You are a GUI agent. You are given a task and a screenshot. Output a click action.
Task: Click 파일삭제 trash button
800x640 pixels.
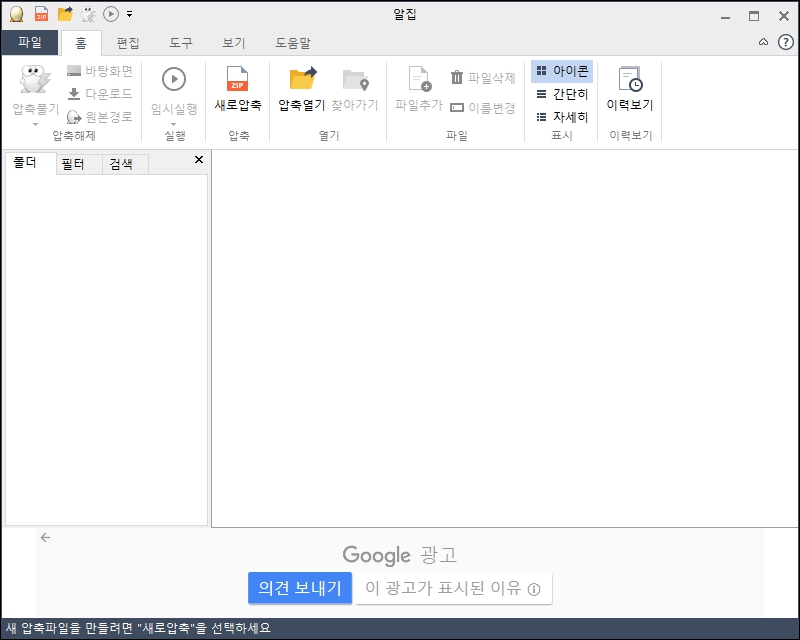pos(483,78)
